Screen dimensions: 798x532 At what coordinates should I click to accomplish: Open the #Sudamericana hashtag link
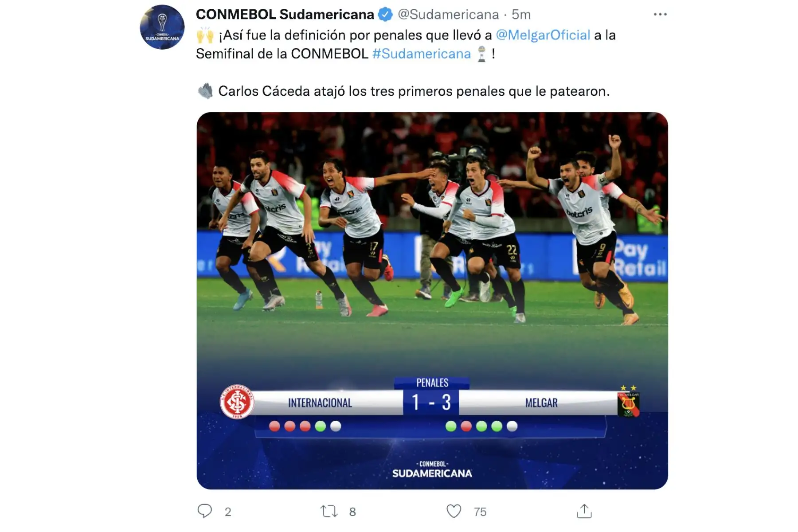pyautogui.click(x=422, y=54)
